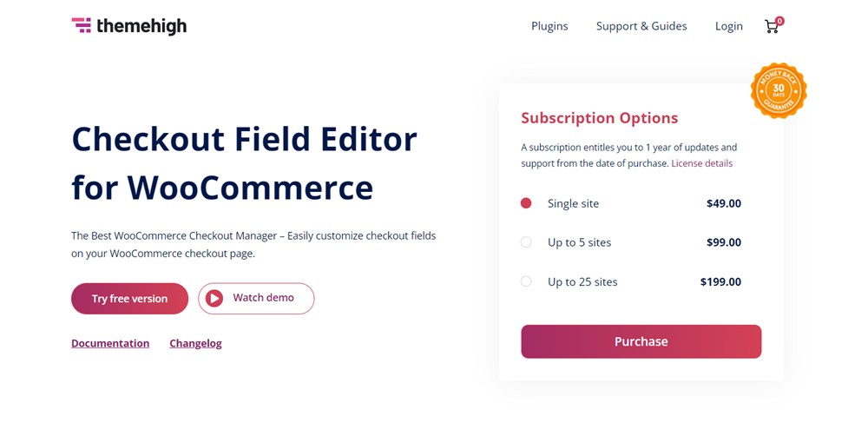
Task: Click the play icon in Watch demo
Action: coord(214,298)
